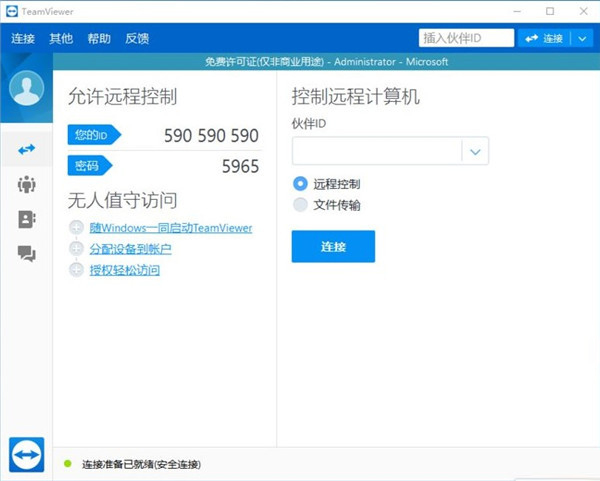Open the 帮助 menu
Screen dimensions: 600x481
99,38
